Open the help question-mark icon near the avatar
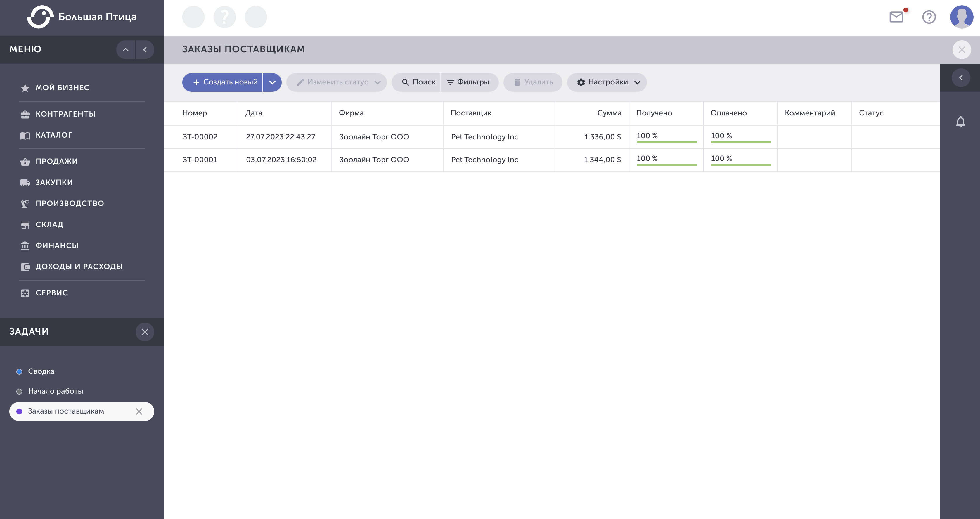The image size is (980, 519). pos(929,17)
